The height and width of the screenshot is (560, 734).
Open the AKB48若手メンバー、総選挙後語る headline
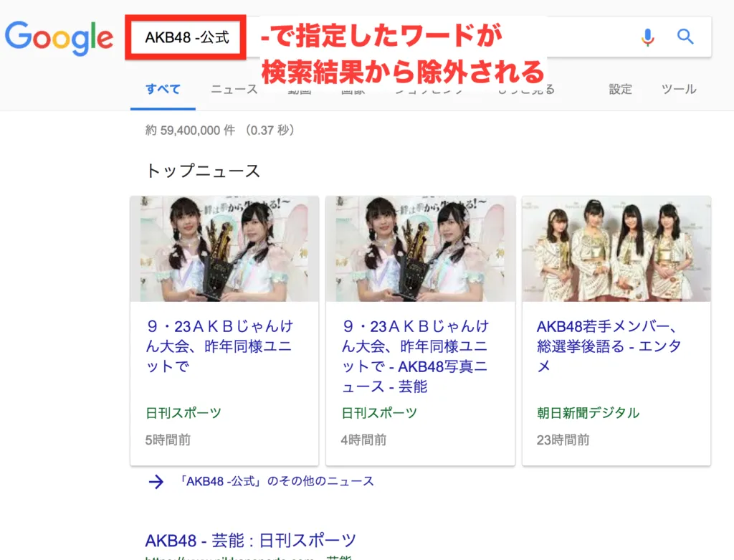tap(609, 346)
